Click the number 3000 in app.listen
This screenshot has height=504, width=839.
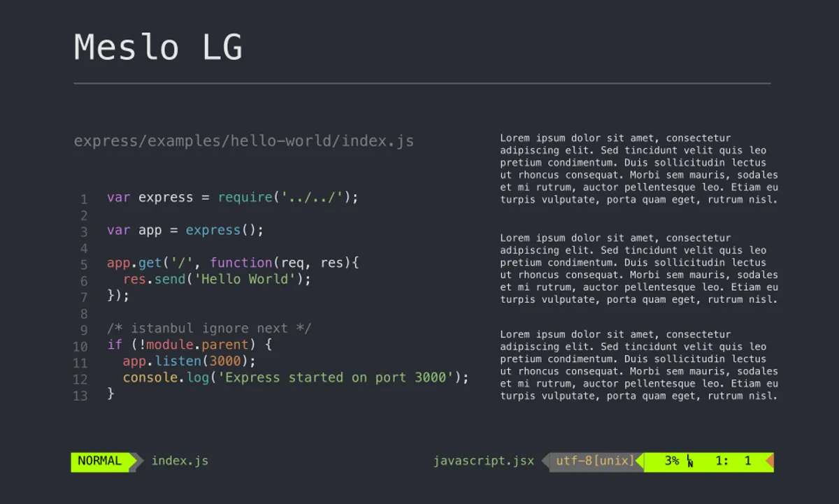[225, 361]
